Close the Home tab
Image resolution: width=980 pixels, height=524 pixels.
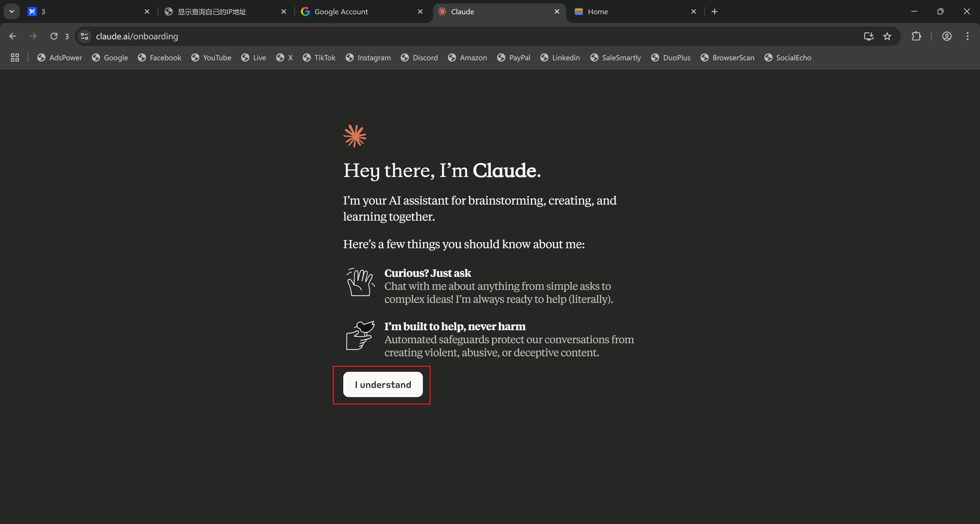(x=694, y=11)
